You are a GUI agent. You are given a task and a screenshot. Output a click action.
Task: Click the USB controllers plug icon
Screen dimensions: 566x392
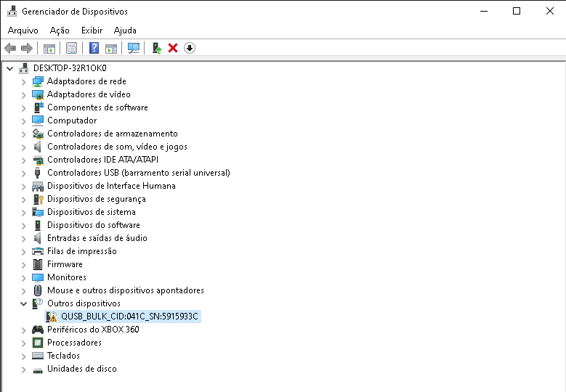(x=38, y=173)
